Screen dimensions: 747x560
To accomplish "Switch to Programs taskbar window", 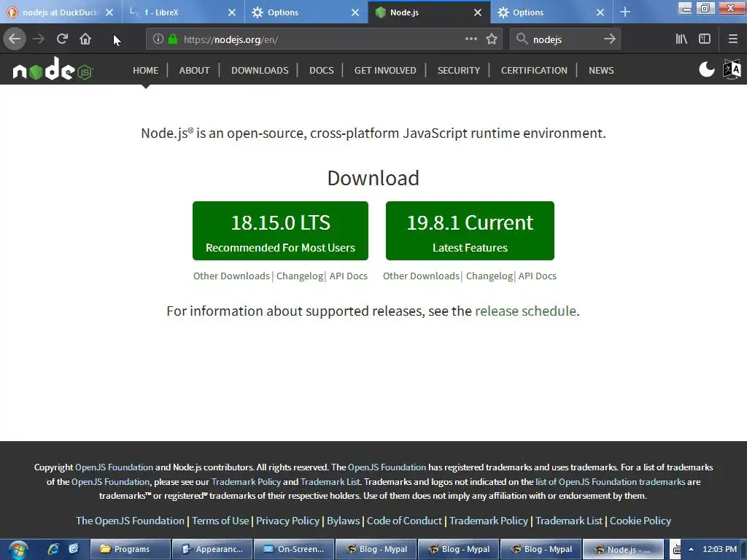I will click(130, 550).
